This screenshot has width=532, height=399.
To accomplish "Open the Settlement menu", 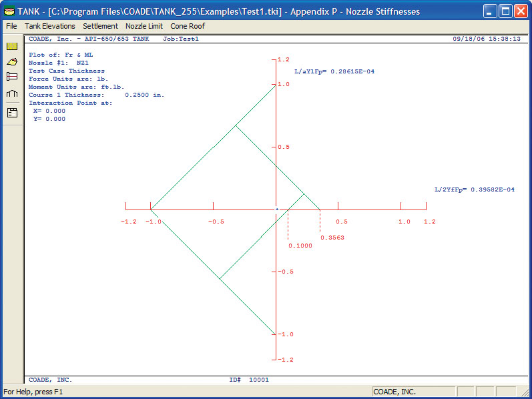I will (100, 26).
